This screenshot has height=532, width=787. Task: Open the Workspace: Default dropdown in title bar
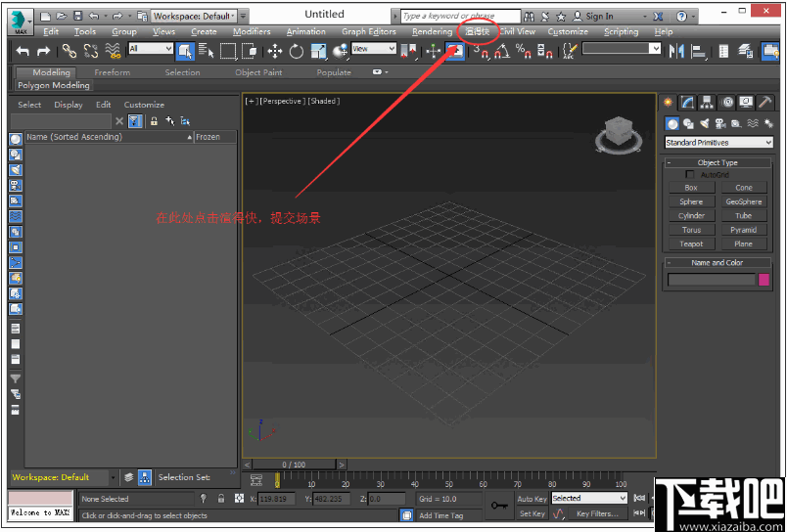coord(193,16)
